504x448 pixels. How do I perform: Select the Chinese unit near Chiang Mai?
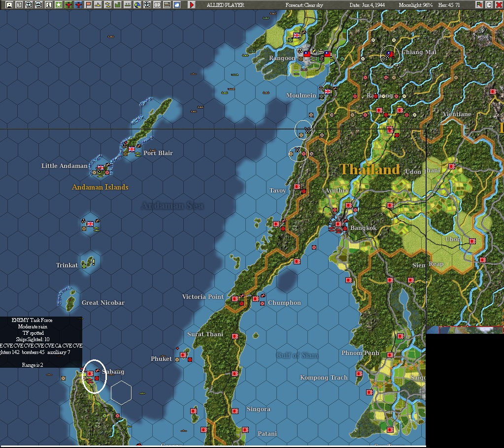[x=390, y=54]
